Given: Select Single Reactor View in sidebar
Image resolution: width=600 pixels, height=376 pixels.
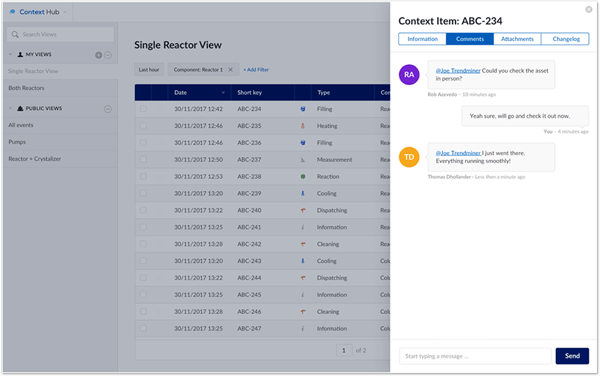Looking at the screenshot, I should click(60, 71).
